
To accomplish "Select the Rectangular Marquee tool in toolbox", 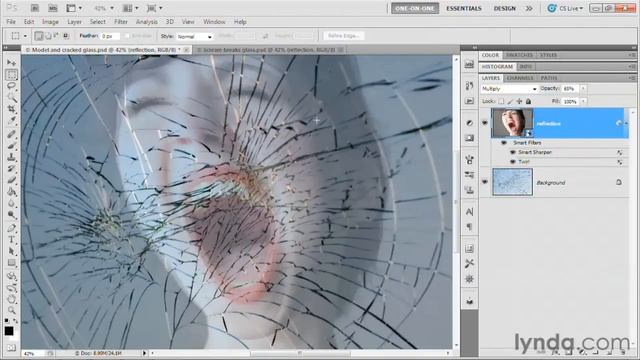I will pos(11,74).
